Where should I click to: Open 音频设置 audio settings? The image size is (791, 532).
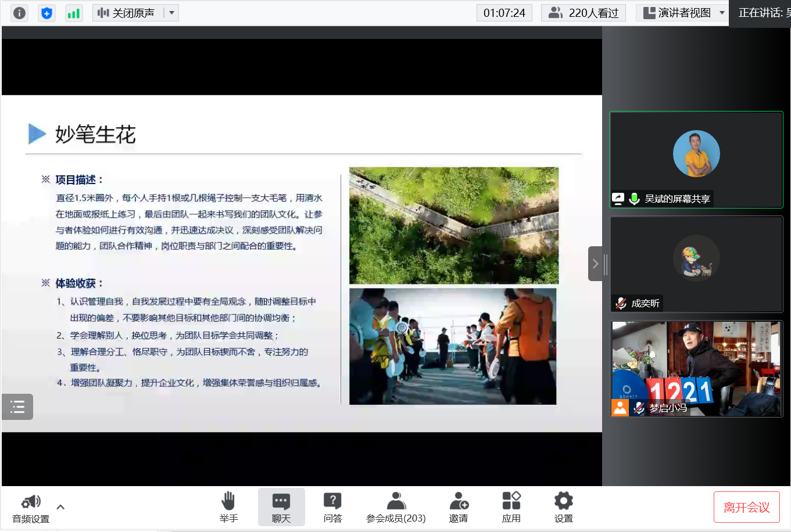[31, 508]
